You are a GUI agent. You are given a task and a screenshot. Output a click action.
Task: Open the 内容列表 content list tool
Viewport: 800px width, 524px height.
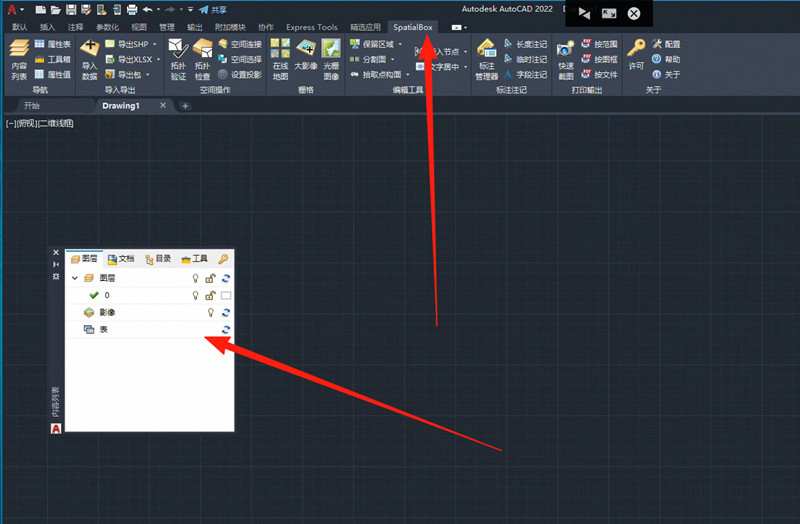click(x=19, y=59)
